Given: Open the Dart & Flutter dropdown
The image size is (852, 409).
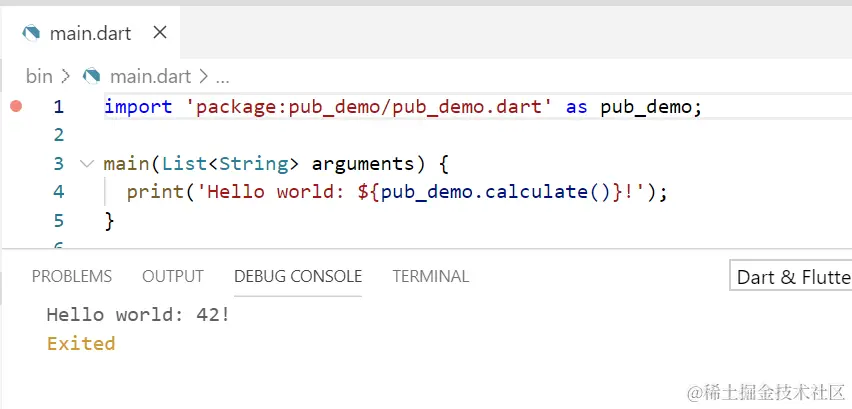Looking at the screenshot, I should (791, 277).
